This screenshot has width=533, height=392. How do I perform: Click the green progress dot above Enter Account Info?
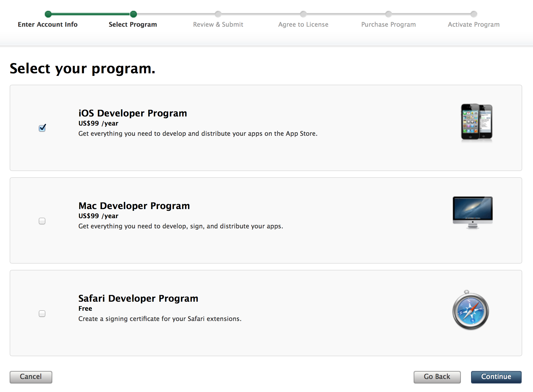(x=48, y=14)
